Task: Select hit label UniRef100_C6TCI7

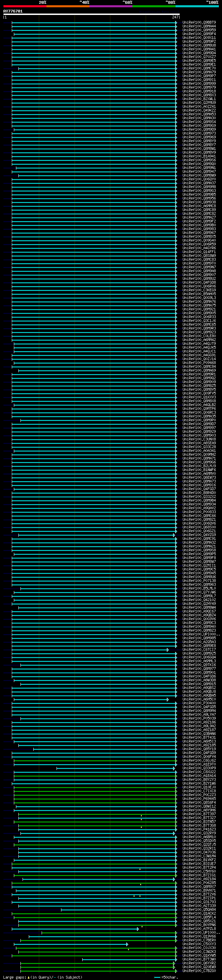Action: (199, 650)
